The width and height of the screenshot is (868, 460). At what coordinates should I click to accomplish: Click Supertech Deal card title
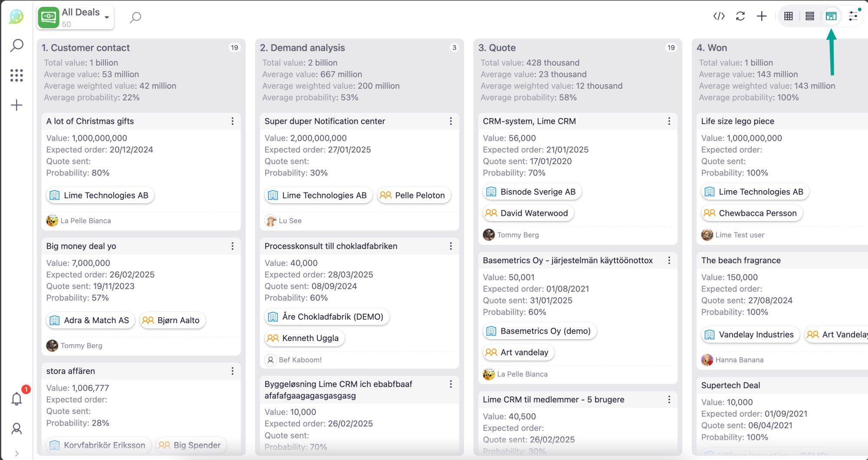730,385
